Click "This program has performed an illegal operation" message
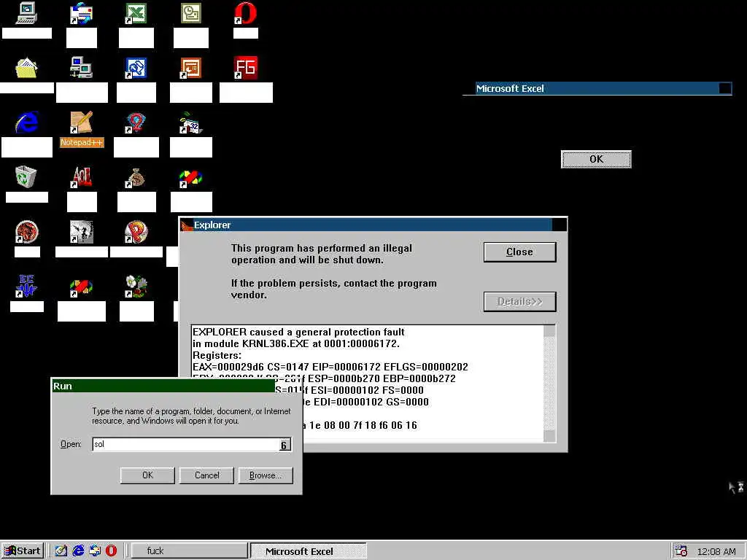The image size is (747, 560). click(322, 254)
